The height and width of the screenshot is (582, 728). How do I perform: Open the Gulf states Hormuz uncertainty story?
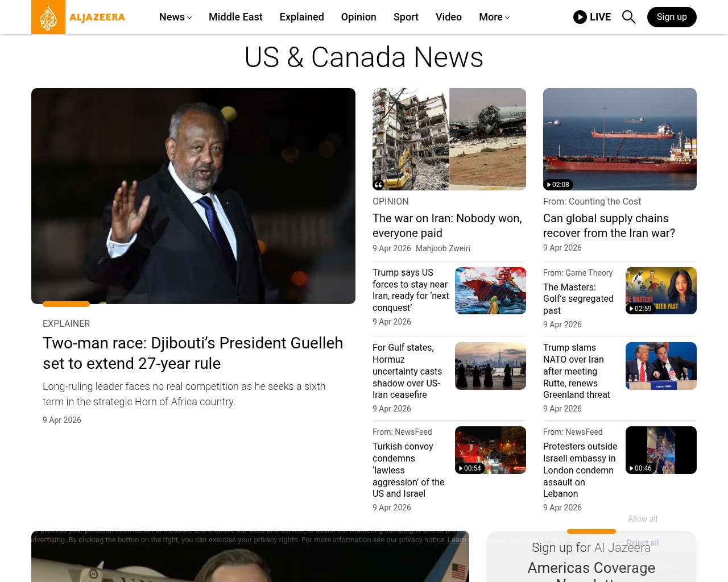click(407, 371)
